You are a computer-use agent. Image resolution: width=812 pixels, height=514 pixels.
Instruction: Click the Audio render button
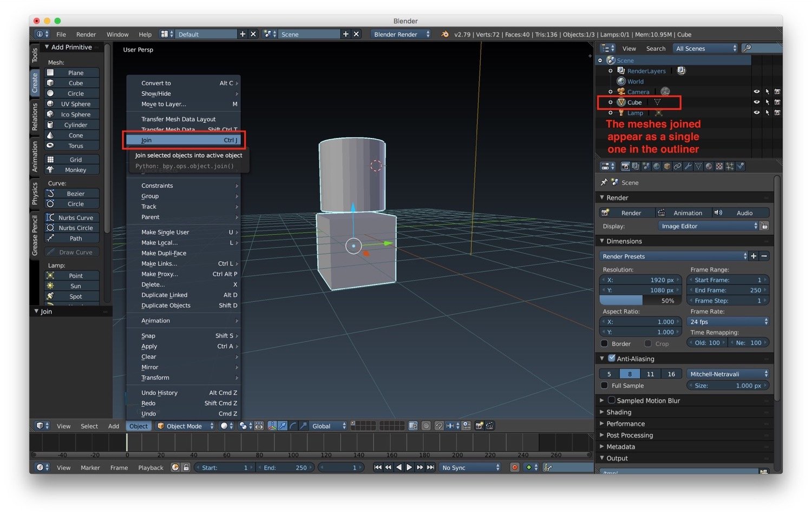pos(740,213)
